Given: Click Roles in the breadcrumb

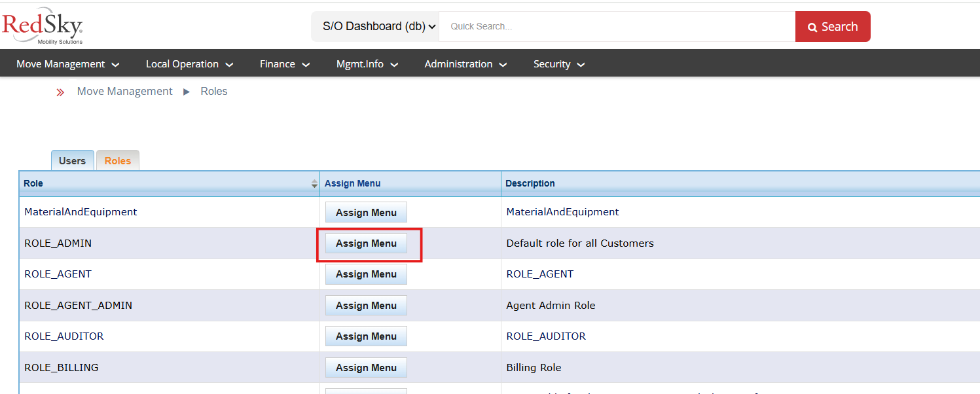Looking at the screenshot, I should pyautogui.click(x=214, y=92).
